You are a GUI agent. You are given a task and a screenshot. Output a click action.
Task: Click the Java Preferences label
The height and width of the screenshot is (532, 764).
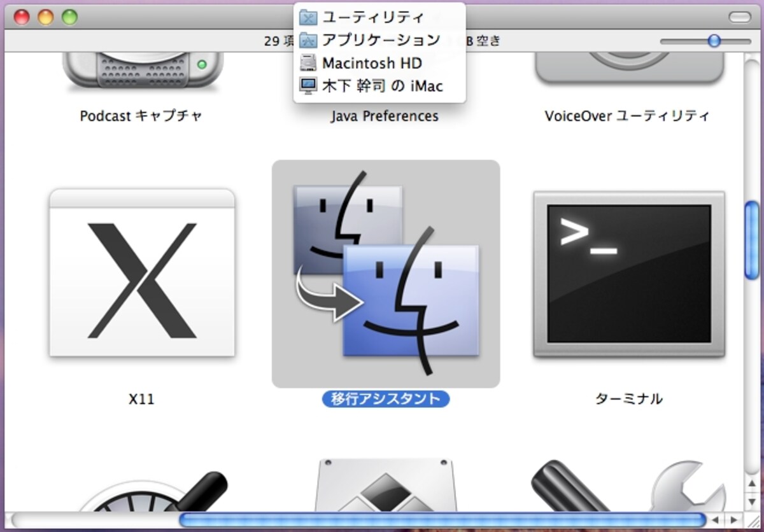[385, 116]
